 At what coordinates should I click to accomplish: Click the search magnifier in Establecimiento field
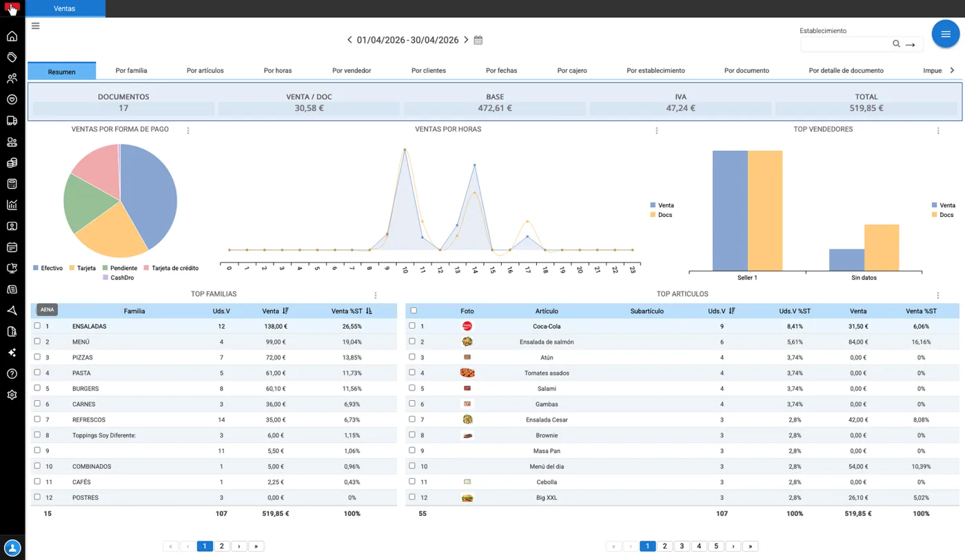[896, 44]
